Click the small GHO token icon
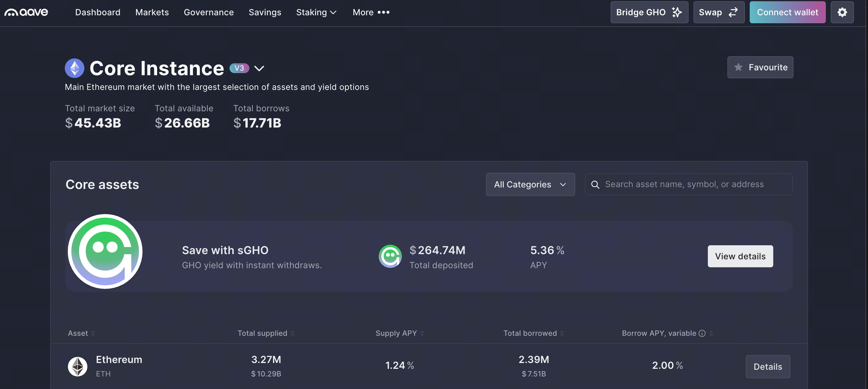 pos(390,256)
